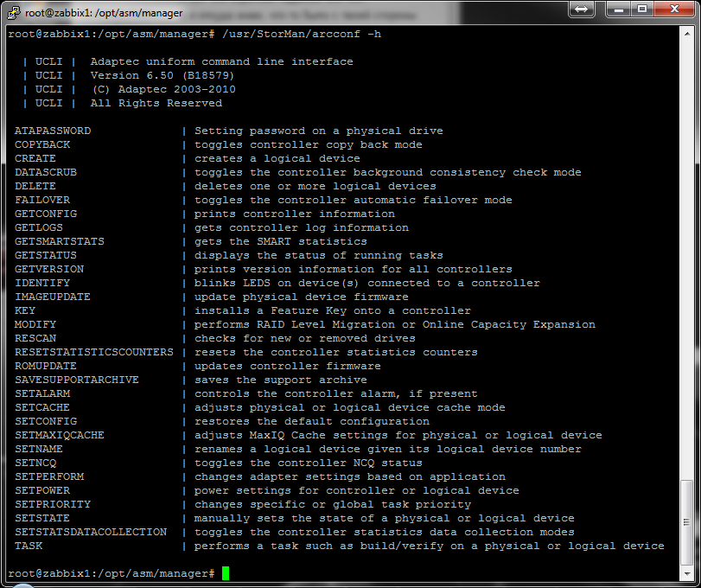
Task: Click the SETCONFIG command name
Action: (x=46, y=422)
